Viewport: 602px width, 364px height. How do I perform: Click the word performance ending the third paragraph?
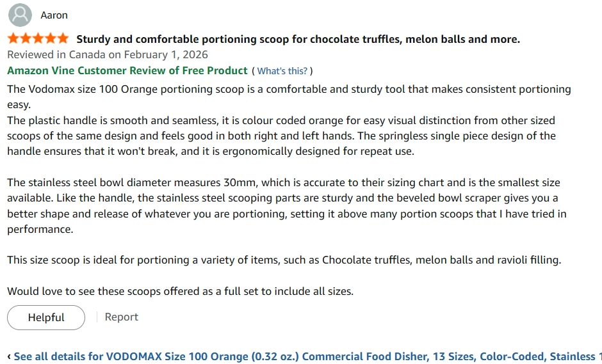tap(40, 230)
